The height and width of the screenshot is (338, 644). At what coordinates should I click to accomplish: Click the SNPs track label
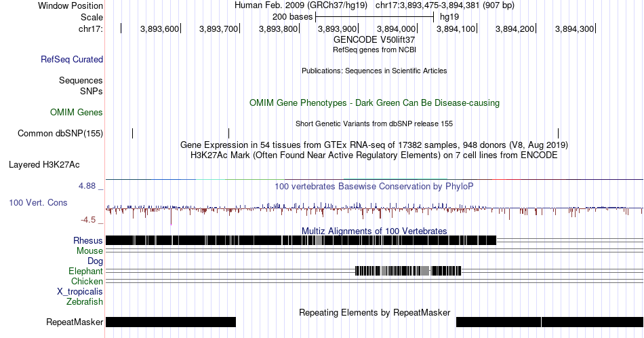tap(92, 91)
